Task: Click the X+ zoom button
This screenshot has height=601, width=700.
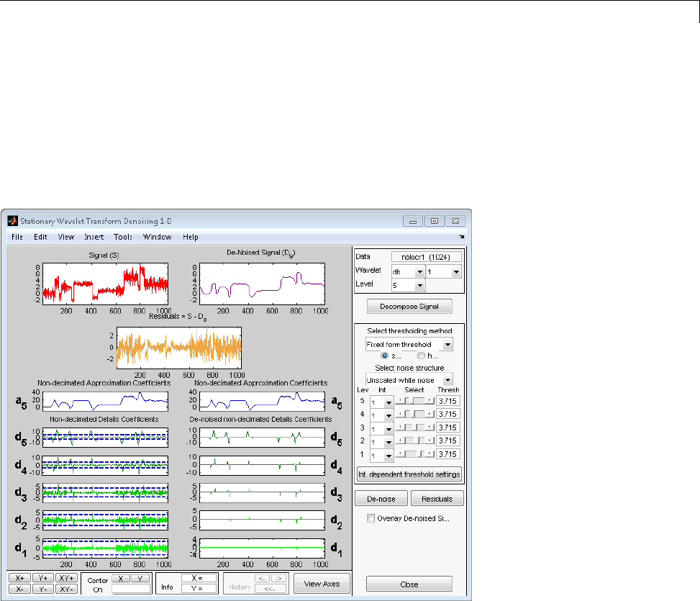Action: (19, 578)
